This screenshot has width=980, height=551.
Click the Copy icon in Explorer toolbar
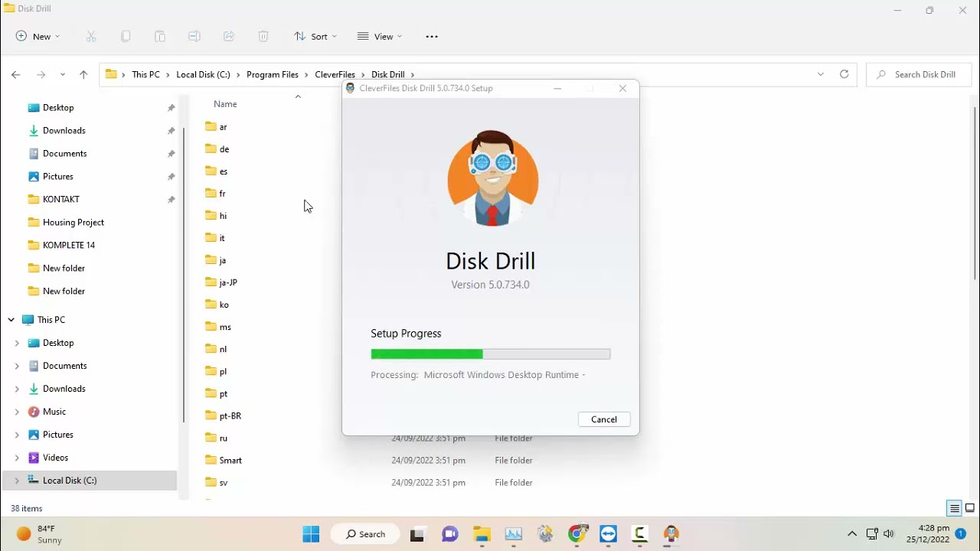tap(126, 36)
